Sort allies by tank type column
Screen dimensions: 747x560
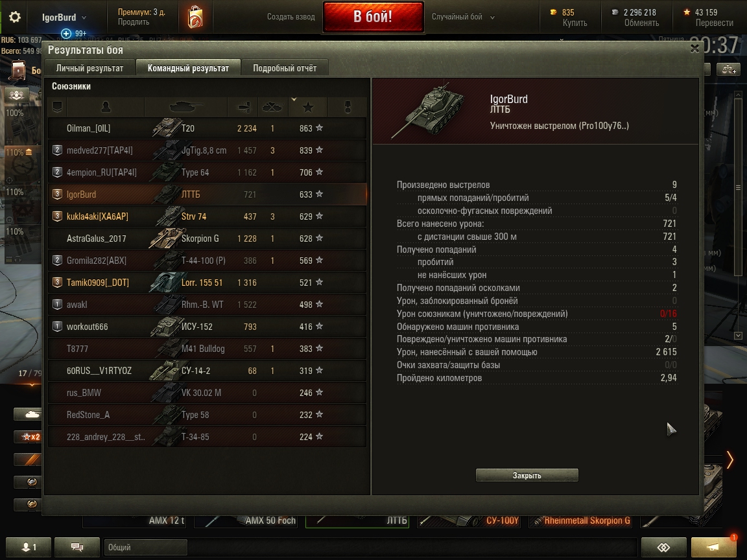click(186, 107)
